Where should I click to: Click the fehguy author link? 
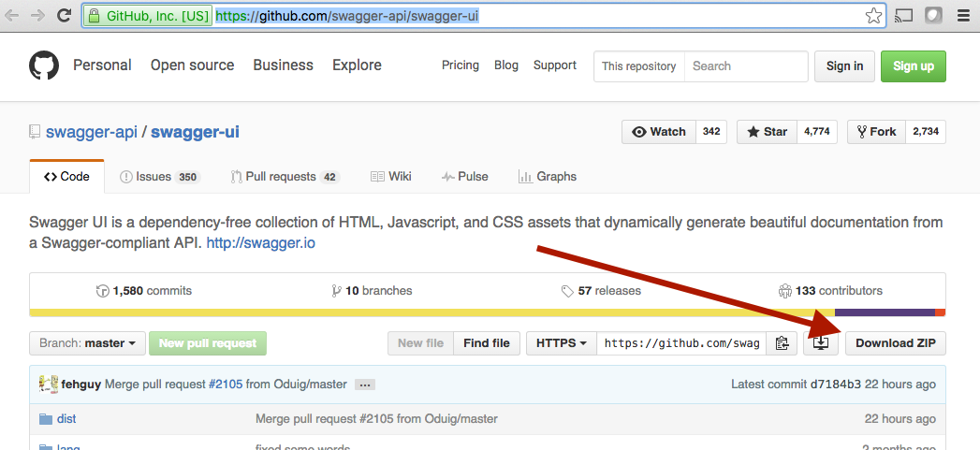[x=81, y=385]
